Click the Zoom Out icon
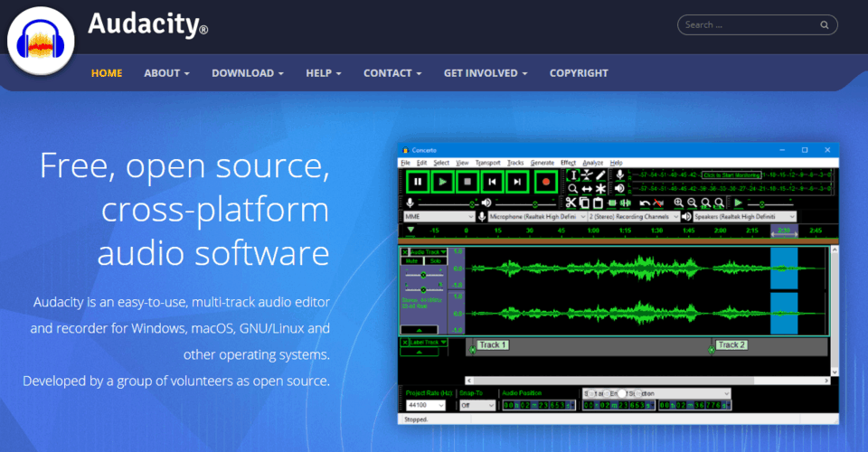 (692, 203)
